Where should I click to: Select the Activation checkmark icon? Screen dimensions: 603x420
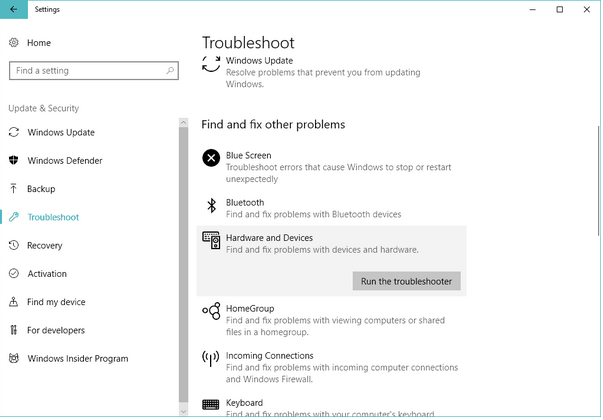coord(14,273)
